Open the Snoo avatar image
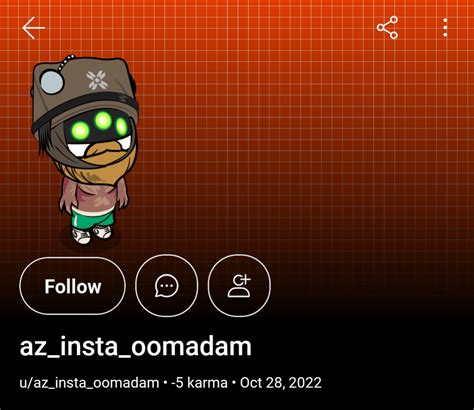The width and height of the screenshot is (474, 410). [x=84, y=149]
